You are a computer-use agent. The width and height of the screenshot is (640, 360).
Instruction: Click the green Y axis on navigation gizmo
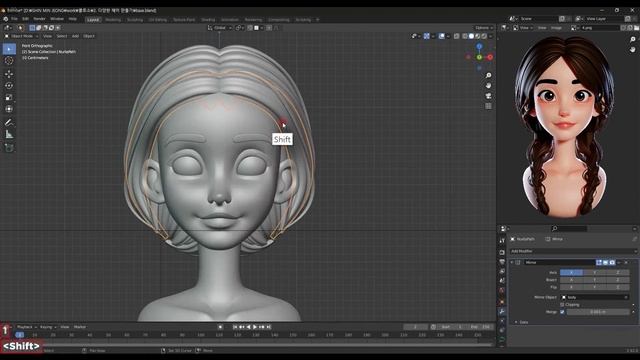click(x=480, y=58)
